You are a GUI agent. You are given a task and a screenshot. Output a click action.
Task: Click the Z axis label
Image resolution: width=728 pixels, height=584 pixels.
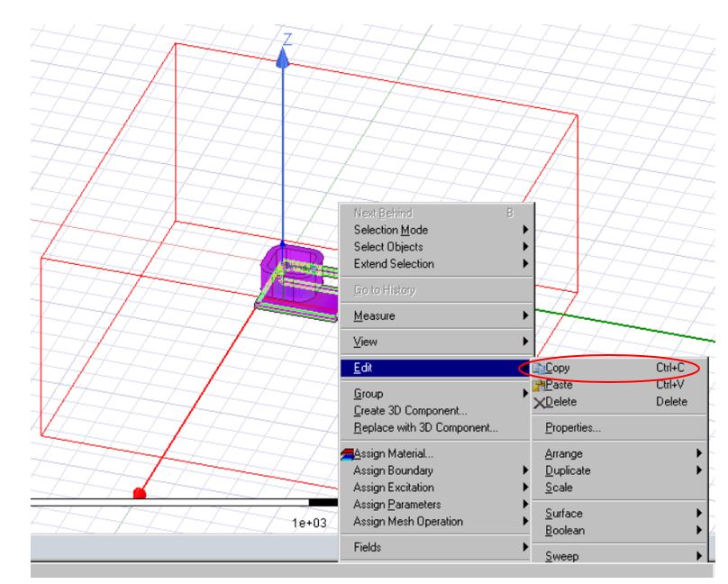[x=287, y=39]
